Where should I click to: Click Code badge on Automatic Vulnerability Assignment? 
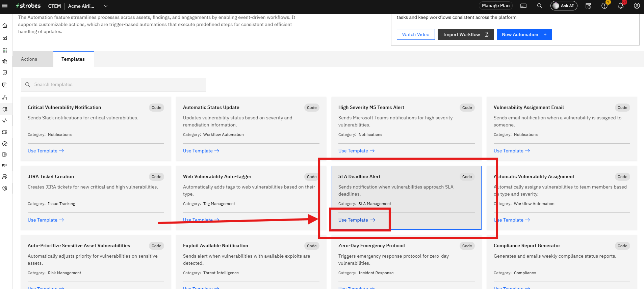click(622, 177)
